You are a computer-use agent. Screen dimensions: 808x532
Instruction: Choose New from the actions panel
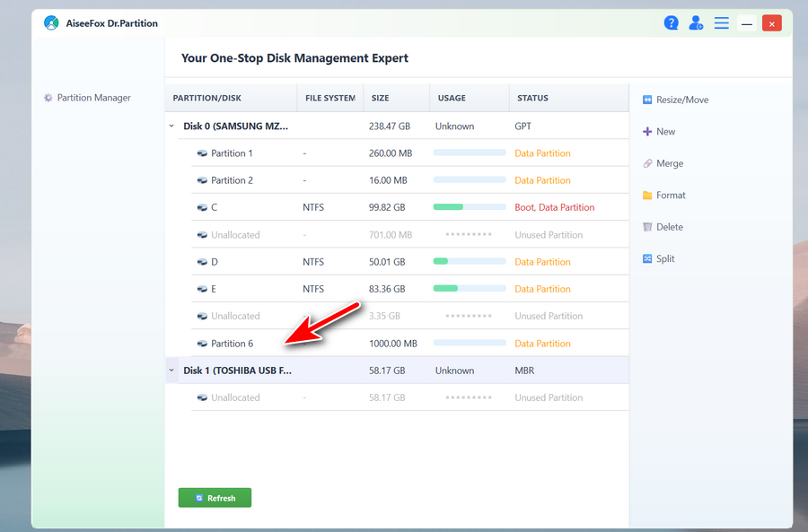(x=659, y=132)
